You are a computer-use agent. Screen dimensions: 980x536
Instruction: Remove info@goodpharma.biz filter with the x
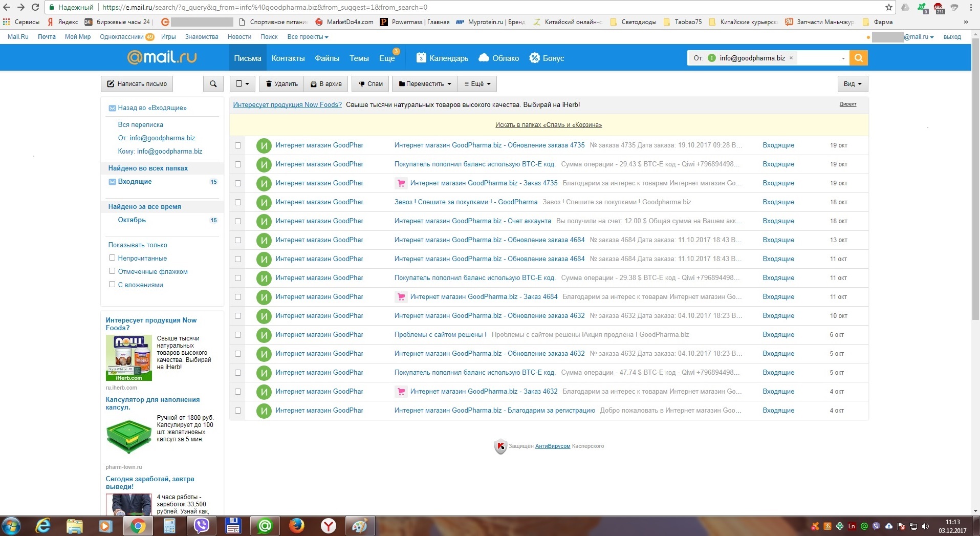791,58
